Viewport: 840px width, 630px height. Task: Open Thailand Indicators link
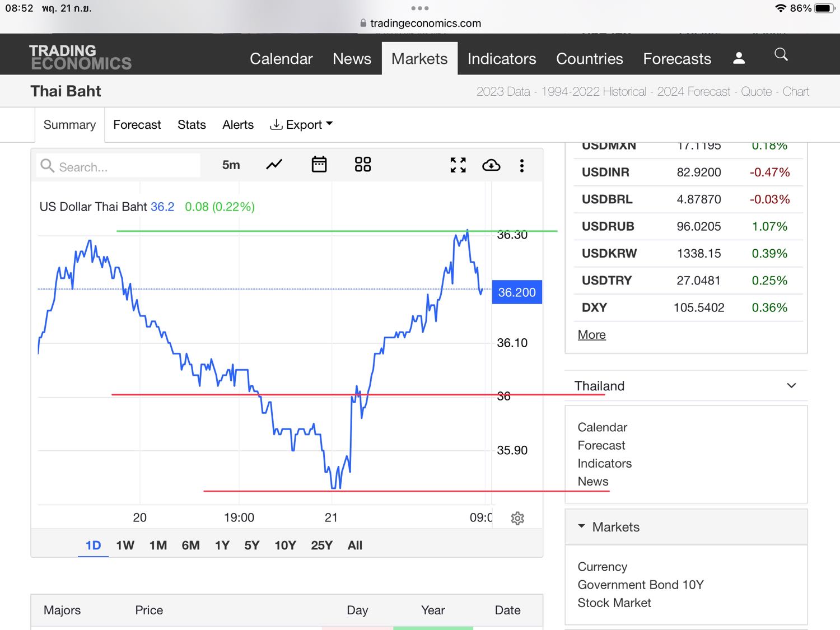tap(605, 463)
